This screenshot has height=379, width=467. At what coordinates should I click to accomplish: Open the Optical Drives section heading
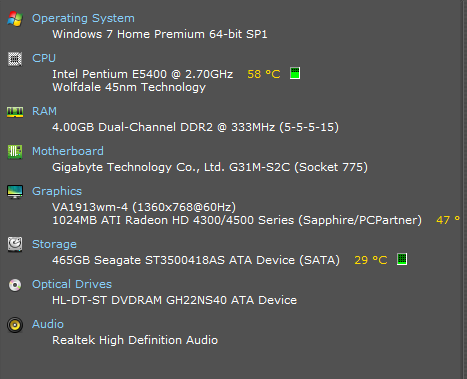[x=72, y=284]
